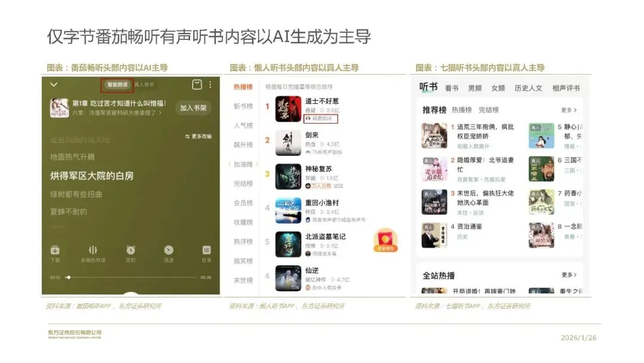This screenshot has height=363, width=644.
Task: Open the 完结榜 link beside 推荐榜
Action: (489, 110)
